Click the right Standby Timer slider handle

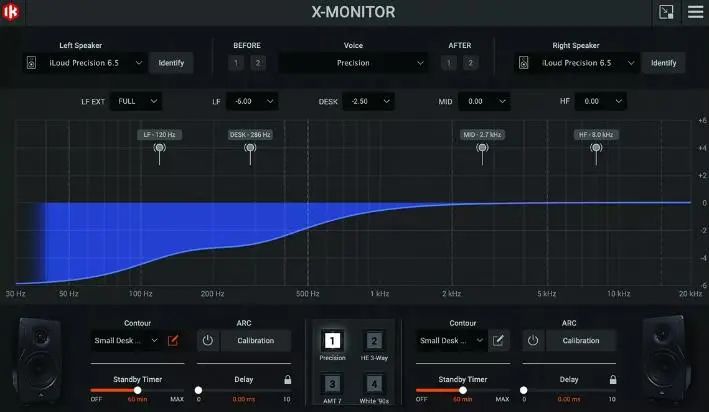click(x=463, y=390)
